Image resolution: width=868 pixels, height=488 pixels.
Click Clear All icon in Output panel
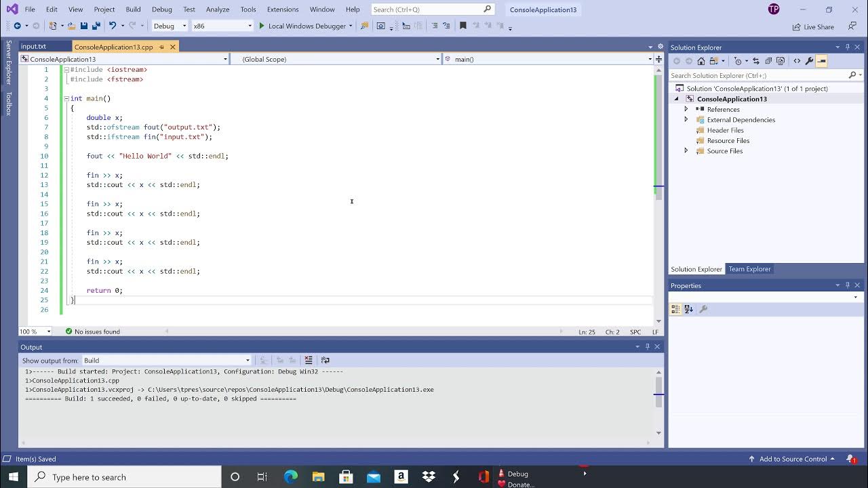coord(309,360)
